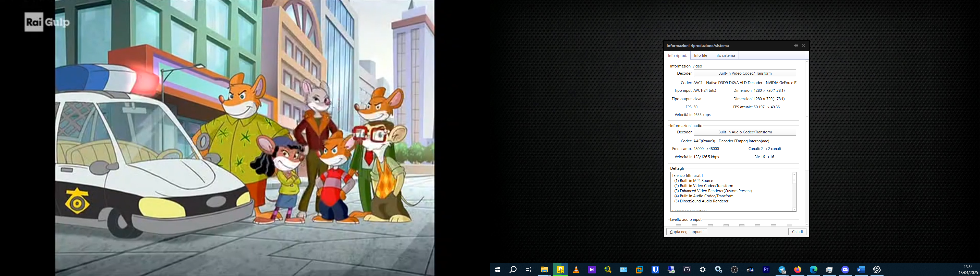Switch to the Info file tab
The height and width of the screenshot is (276, 980).
700,56
